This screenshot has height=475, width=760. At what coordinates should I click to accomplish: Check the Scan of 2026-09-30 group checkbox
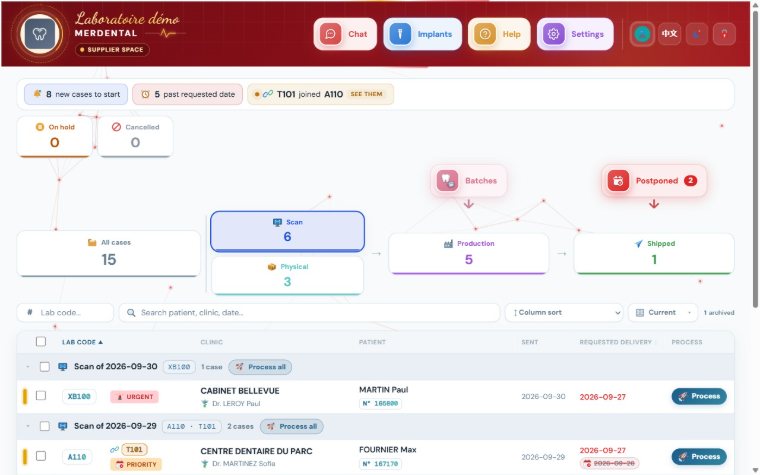click(x=45, y=366)
